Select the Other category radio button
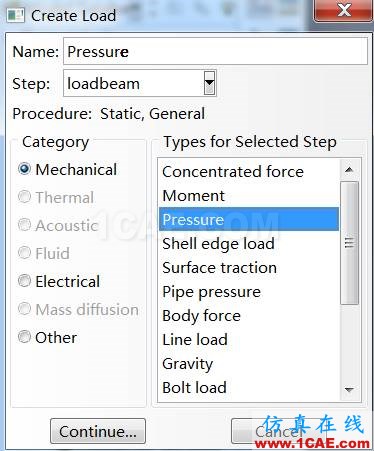The height and width of the screenshot is (451, 374). click(24, 337)
